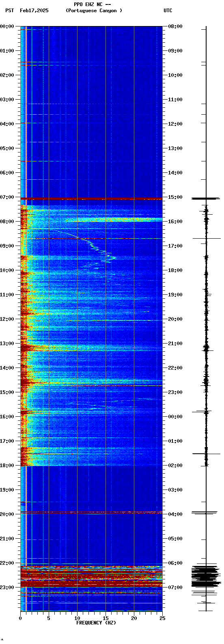Click the large red event band near 22:30 PST
This screenshot has height=644, width=224.
click(x=91, y=576)
